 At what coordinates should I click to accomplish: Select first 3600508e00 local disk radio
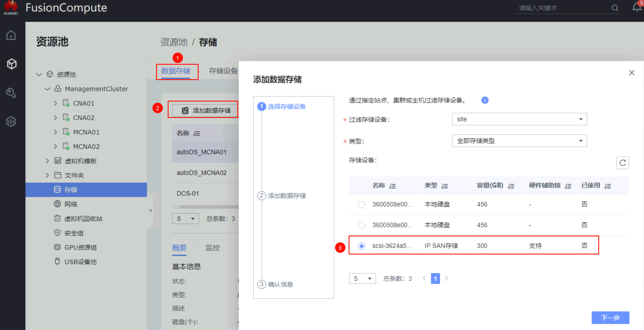pos(361,205)
